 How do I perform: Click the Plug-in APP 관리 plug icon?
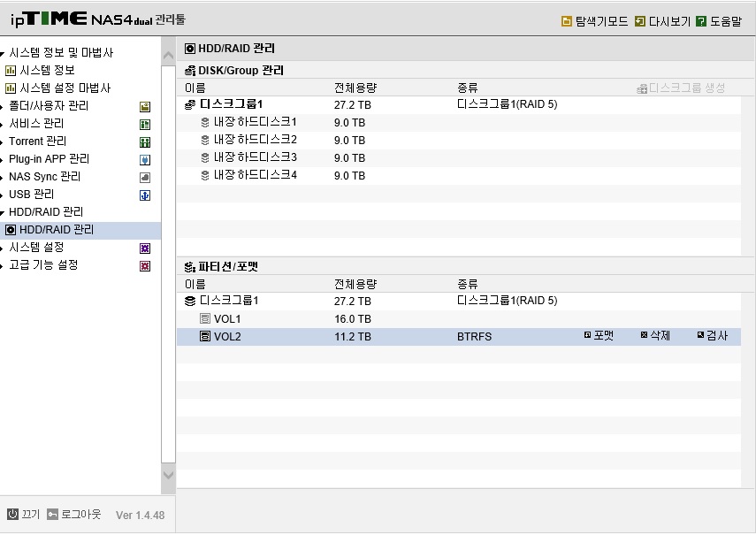(x=145, y=159)
